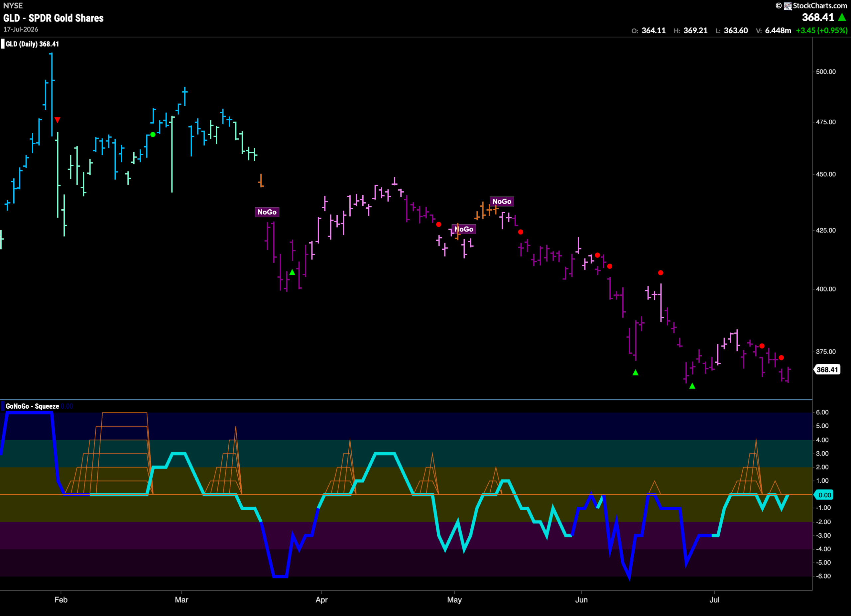Screen dimensions: 851x616
Task: Click the 6.00 label on squeeze axis
Action: (822, 412)
